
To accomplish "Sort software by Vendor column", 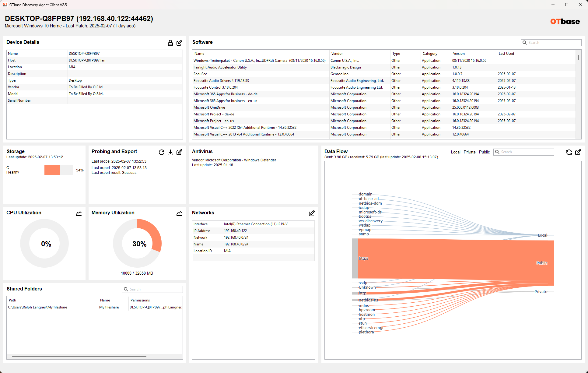I will pos(337,54).
